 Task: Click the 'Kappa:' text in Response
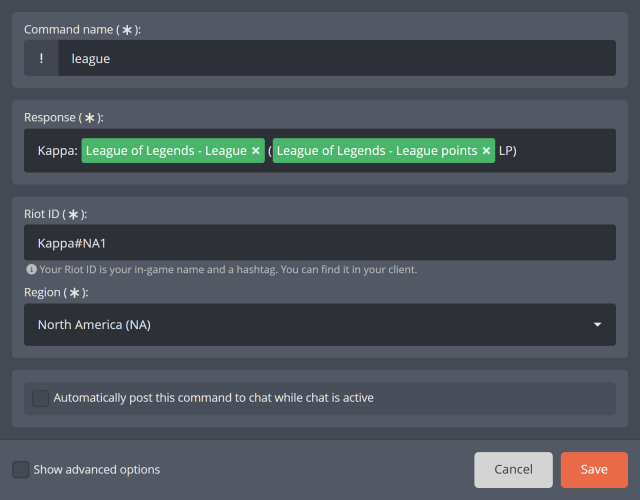tap(58, 151)
